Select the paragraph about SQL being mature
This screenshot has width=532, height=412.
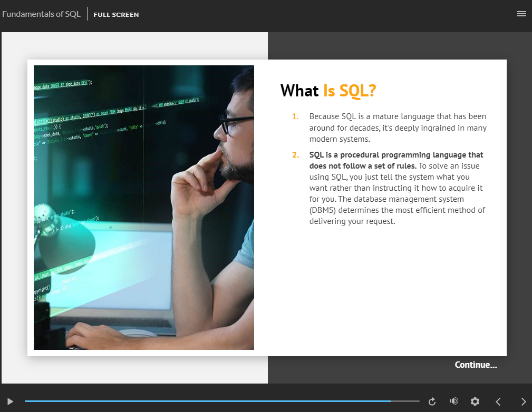398,127
